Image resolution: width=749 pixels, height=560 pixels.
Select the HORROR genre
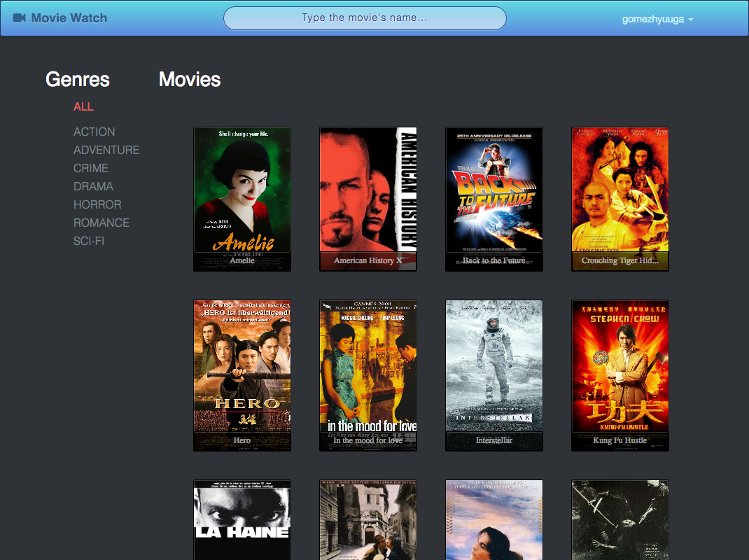point(97,204)
